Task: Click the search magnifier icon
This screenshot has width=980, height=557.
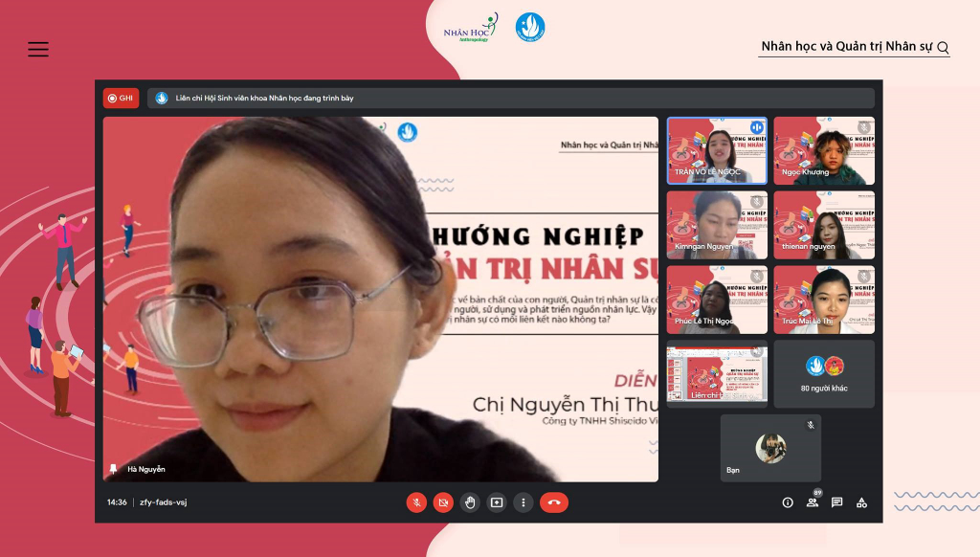Action: [x=943, y=47]
